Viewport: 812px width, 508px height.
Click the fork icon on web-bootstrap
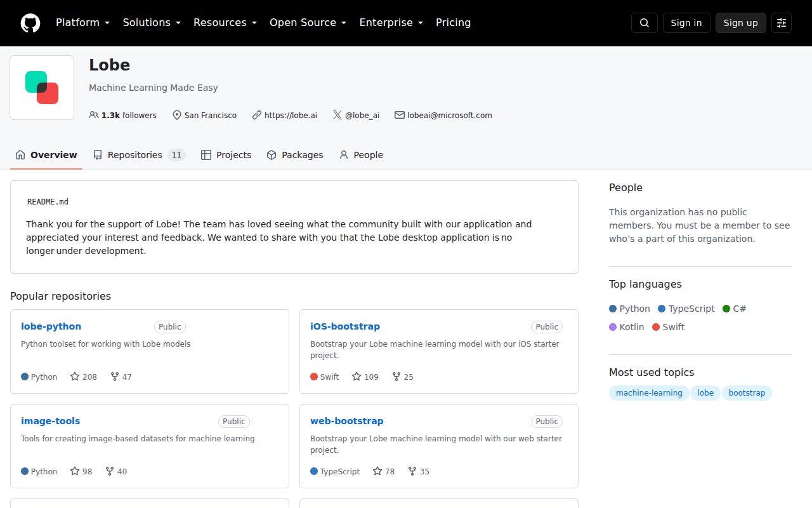(412, 471)
